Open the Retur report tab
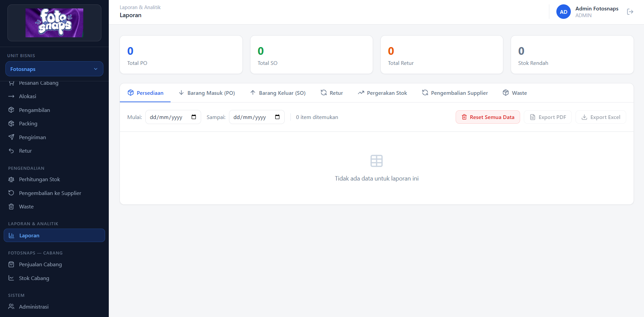 click(x=332, y=93)
